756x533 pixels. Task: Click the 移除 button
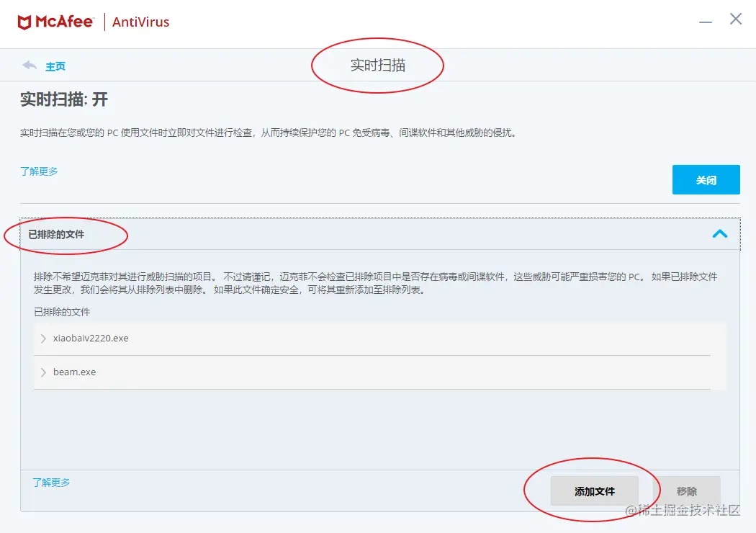pyautogui.click(x=687, y=491)
